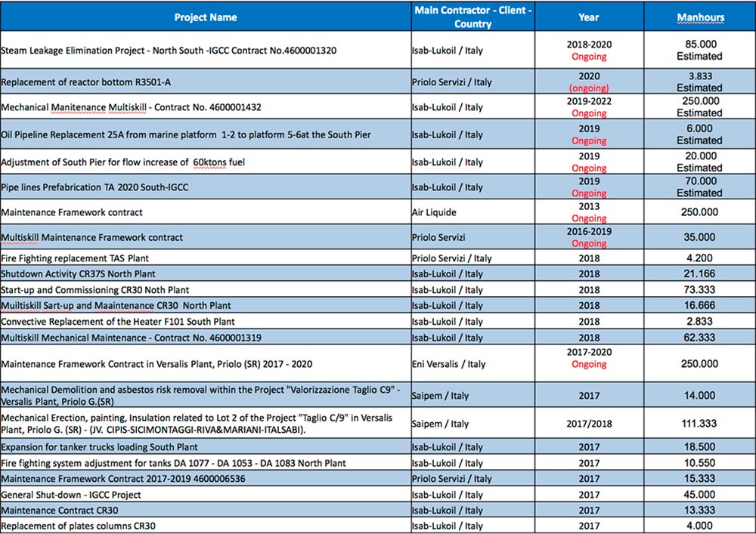
Task: Select the 111.333 manhours cell
Action: (x=700, y=423)
